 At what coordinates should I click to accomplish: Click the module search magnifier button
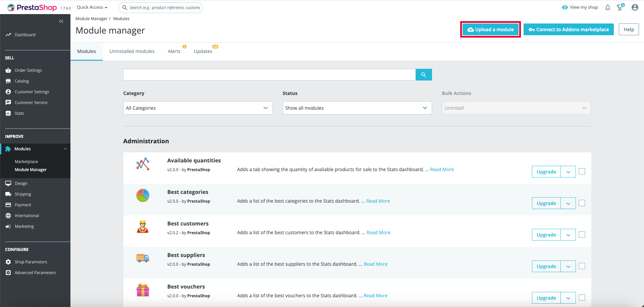(424, 75)
